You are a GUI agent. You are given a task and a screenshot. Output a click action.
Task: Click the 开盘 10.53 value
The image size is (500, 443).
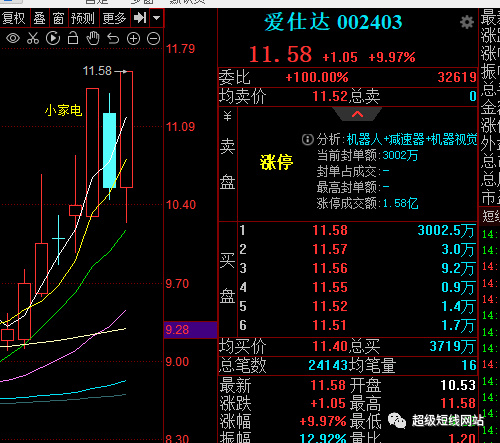(458, 385)
